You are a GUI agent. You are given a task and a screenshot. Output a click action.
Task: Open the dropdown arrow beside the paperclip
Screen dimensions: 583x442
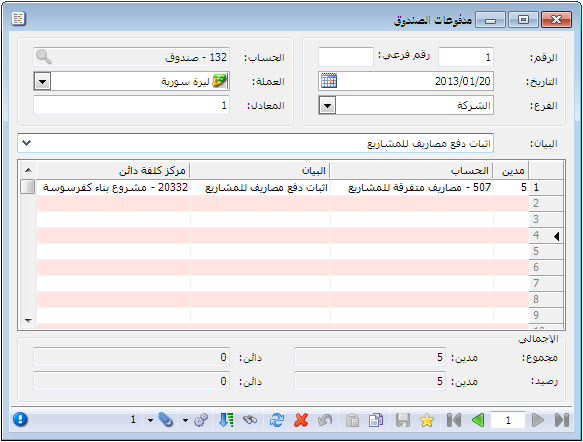click(150, 420)
